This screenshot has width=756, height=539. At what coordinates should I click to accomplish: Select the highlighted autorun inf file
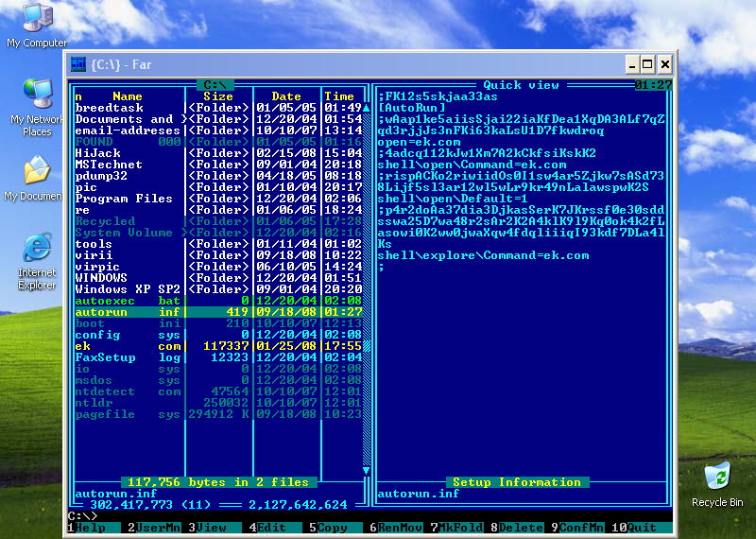tap(218, 312)
